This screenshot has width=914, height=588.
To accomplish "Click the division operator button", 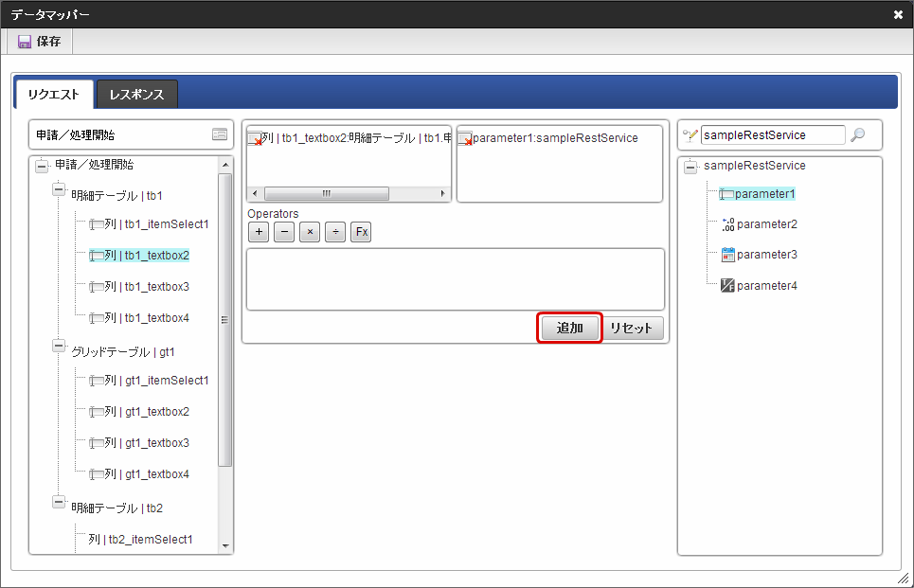I will pyautogui.click(x=334, y=233).
